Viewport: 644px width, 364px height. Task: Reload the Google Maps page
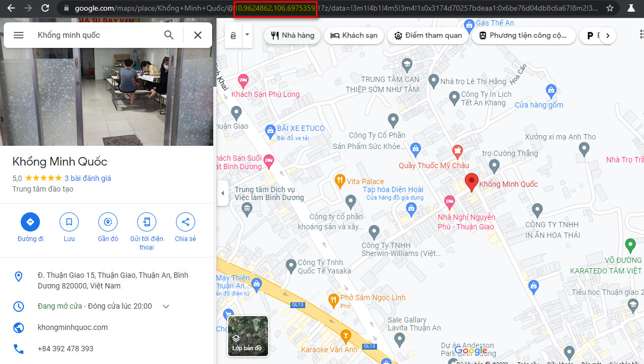(x=45, y=8)
